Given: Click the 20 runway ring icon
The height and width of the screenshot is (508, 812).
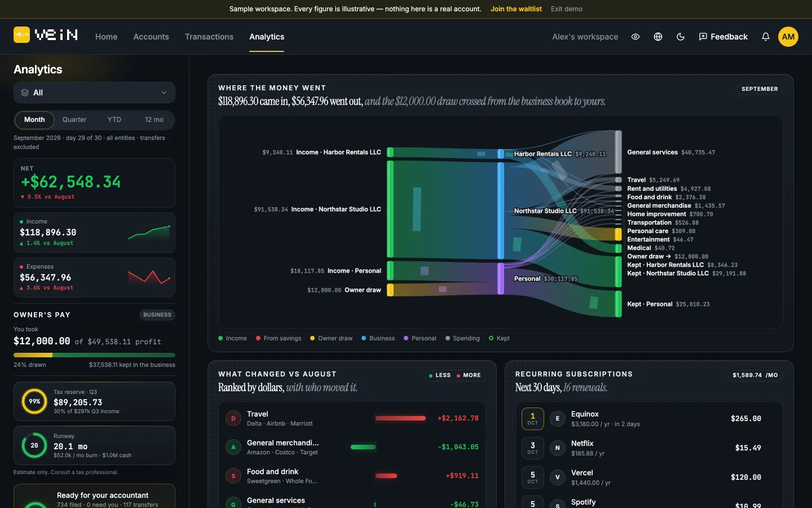Looking at the screenshot, I should tap(34, 445).
